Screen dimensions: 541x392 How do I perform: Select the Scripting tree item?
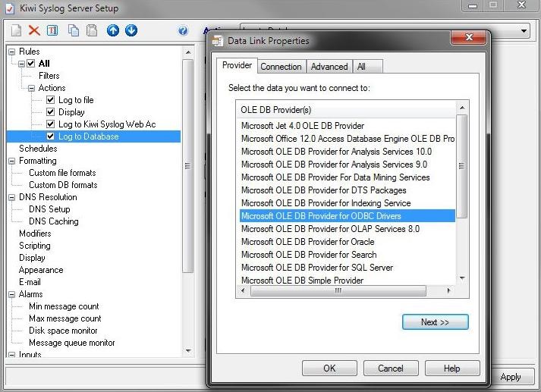click(x=35, y=246)
